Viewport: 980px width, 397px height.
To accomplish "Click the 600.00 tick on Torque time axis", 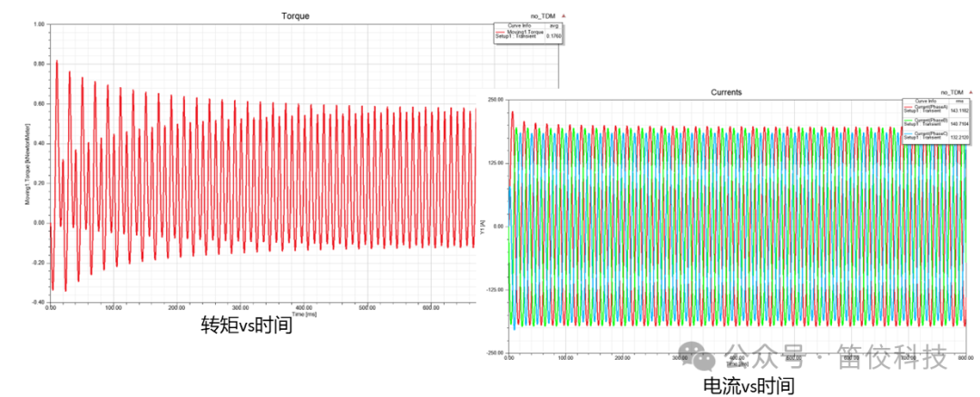I will [431, 308].
